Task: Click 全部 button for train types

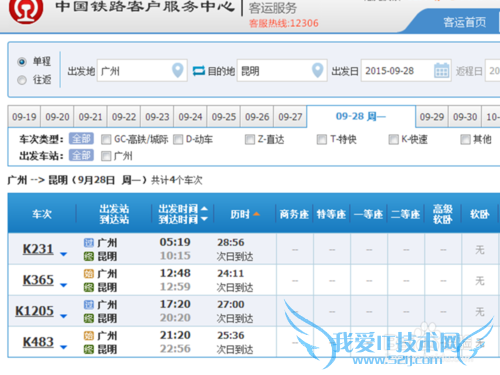Action: click(x=81, y=139)
